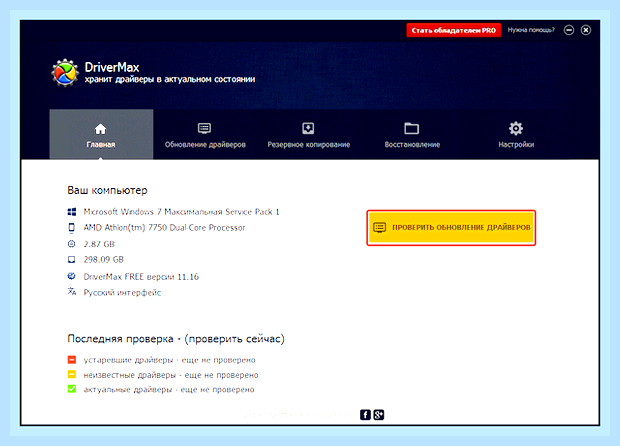Switch to Обновление драйверов tab
The height and width of the screenshot is (446, 620).
coord(205,134)
